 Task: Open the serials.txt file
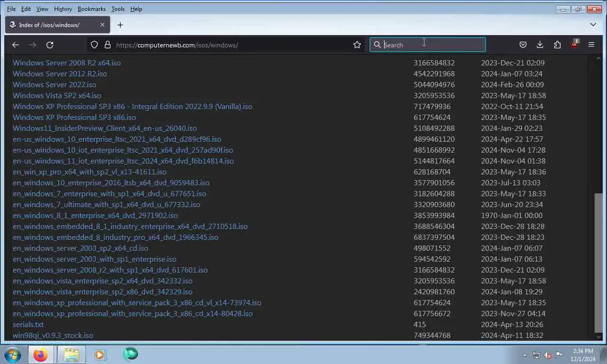(x=28, y=324)
